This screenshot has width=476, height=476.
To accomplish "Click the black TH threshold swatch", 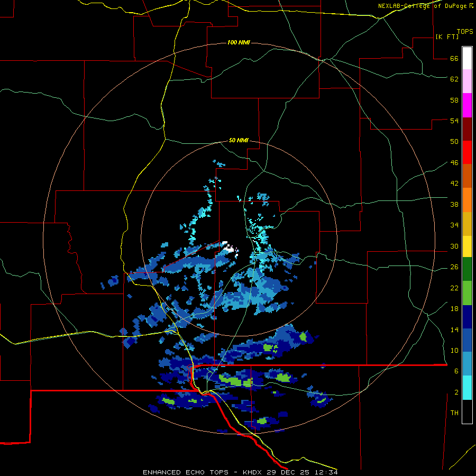I will point(467,411).
